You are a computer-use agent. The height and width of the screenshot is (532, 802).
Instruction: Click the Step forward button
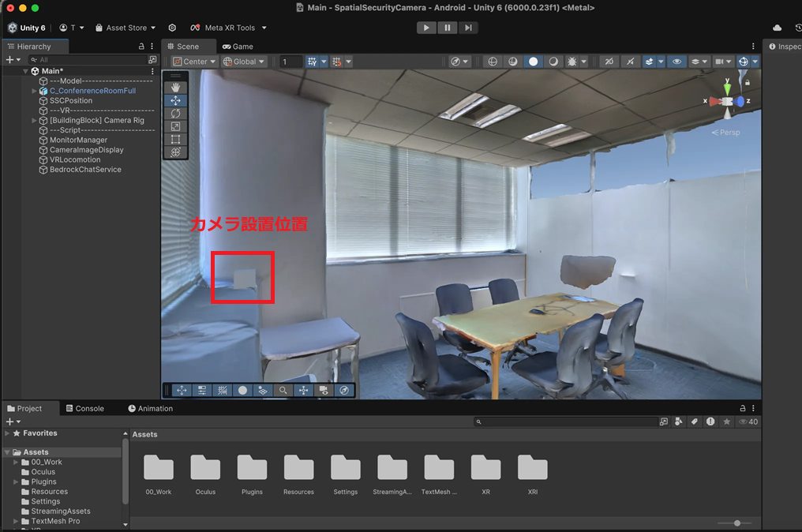tap(469, 28)
